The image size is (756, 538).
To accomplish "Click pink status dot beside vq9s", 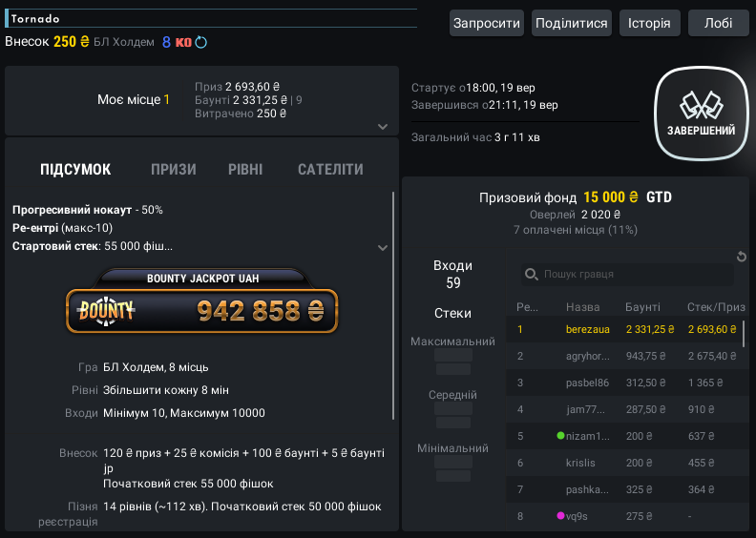I will pyautogui.click(x=560, y=515).
